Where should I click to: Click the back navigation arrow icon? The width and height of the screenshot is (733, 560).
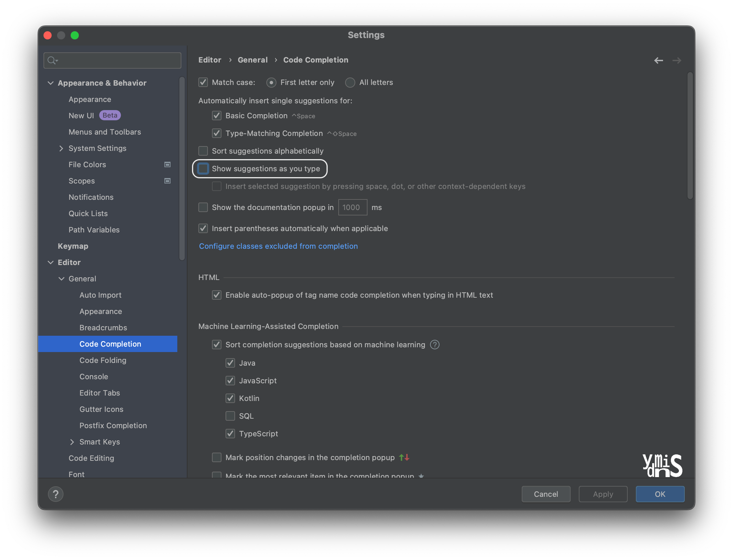(658, 60)
